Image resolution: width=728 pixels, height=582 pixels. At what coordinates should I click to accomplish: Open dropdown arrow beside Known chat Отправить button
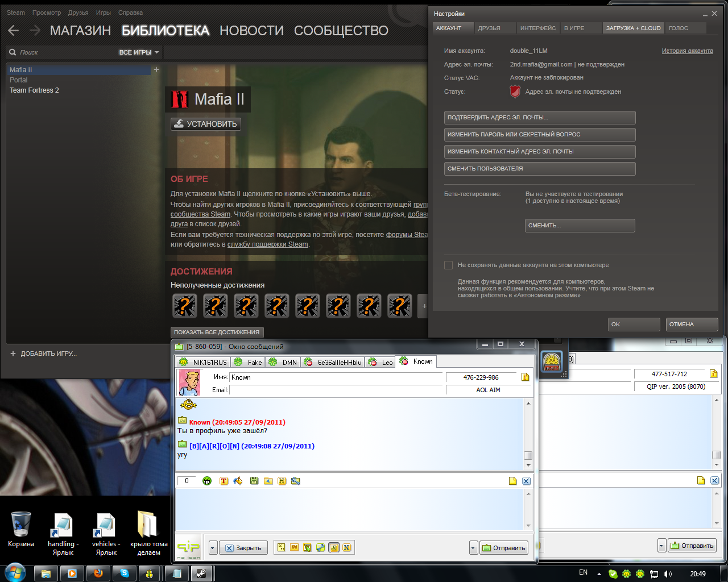[x=473, y=548]
